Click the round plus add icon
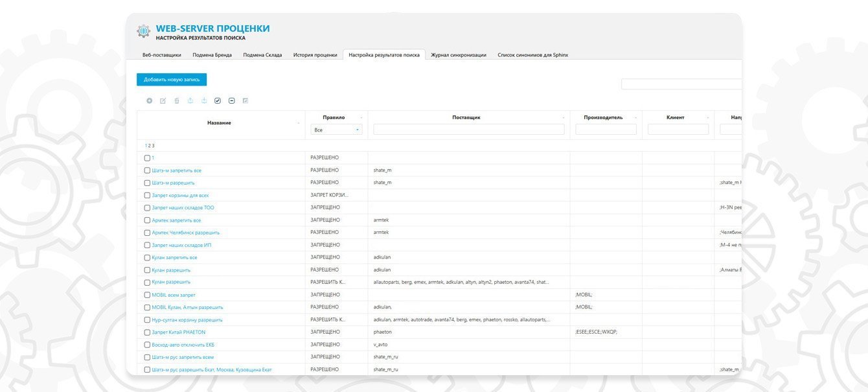 pyautogui.click(x=149, y=100)
